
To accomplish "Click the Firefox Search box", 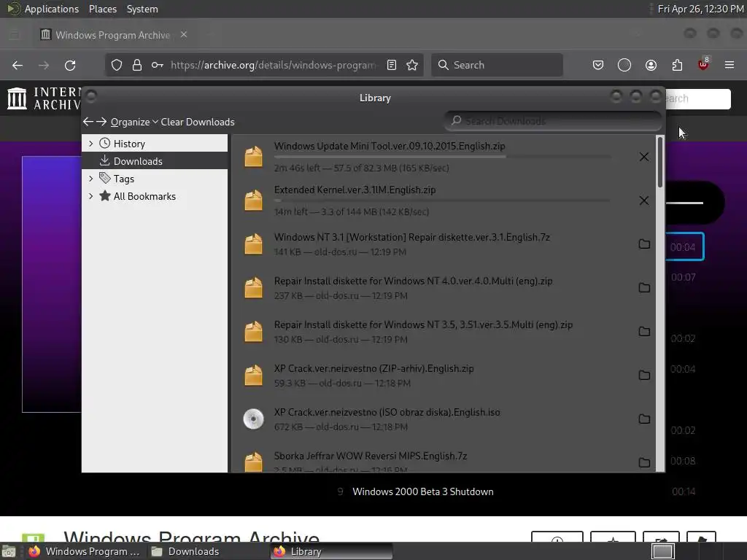I will [x=497, y=65].
